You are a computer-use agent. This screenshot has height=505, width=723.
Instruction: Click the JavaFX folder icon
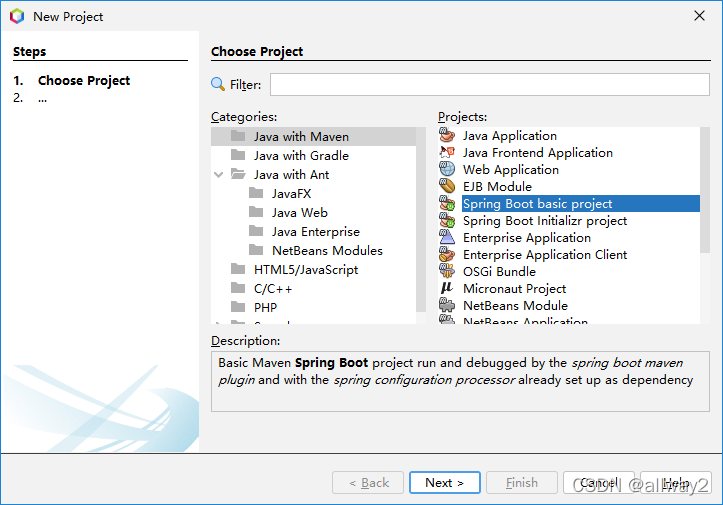[x=256, y=193]
